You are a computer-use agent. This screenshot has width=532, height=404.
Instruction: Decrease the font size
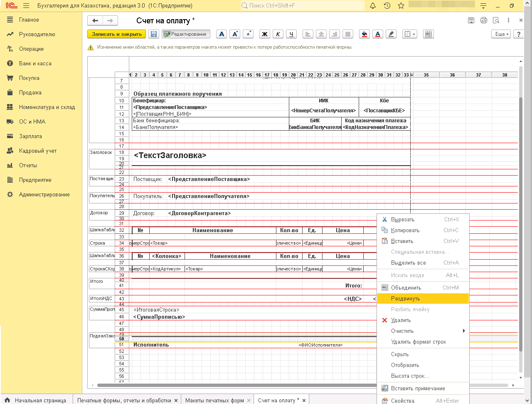point(248,34)
